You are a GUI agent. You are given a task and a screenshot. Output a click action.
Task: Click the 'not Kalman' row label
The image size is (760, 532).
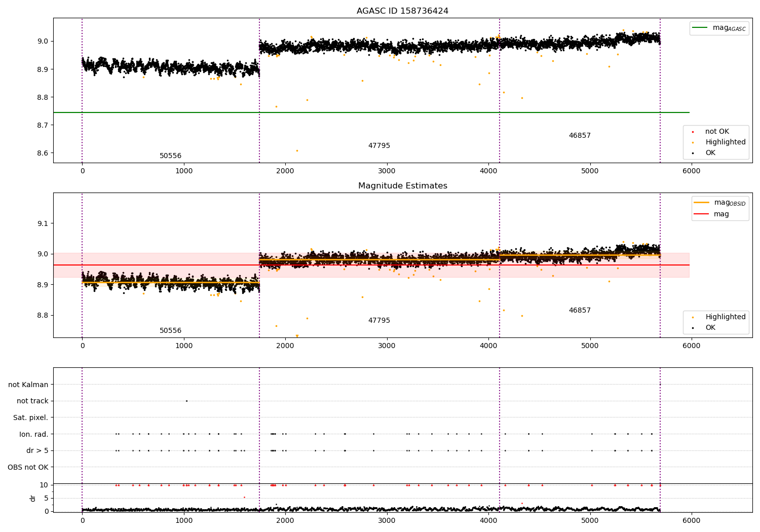tap(28, 385)
